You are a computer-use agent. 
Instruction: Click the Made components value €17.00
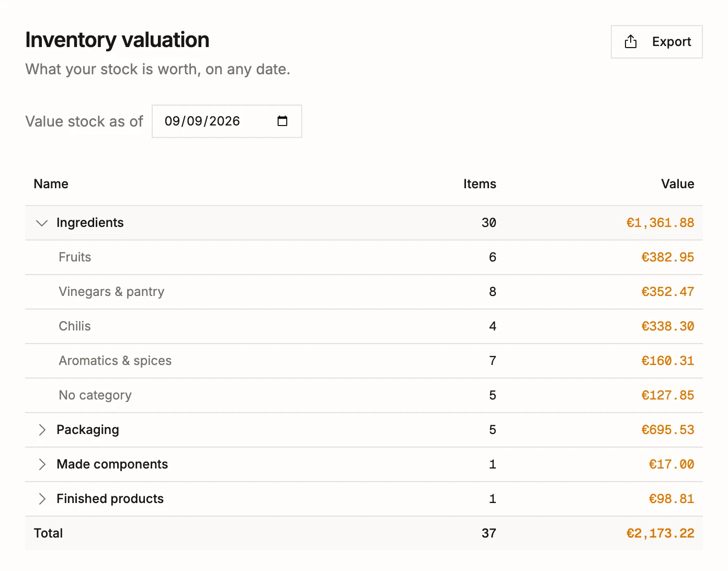point(672,464)
